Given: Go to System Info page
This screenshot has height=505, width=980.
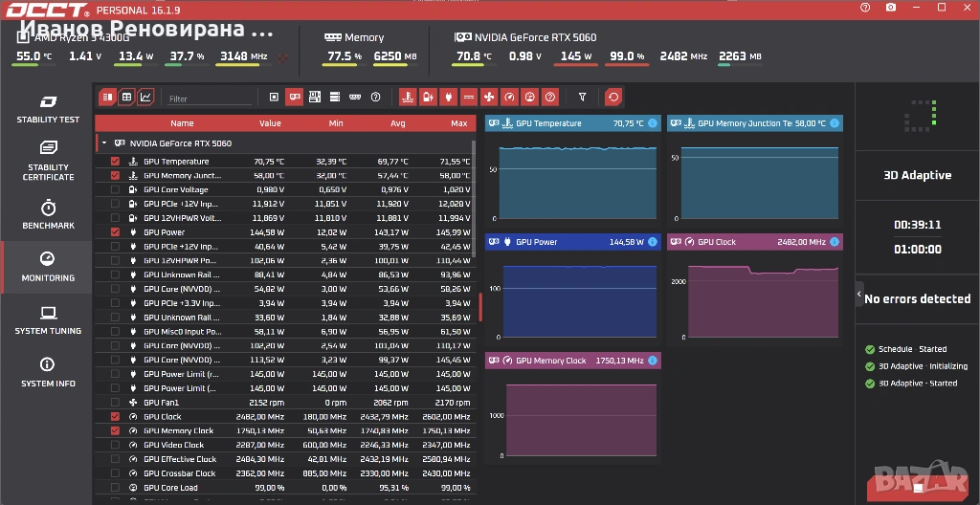Looking at the screenshot, I should click(x=48, y=372).
